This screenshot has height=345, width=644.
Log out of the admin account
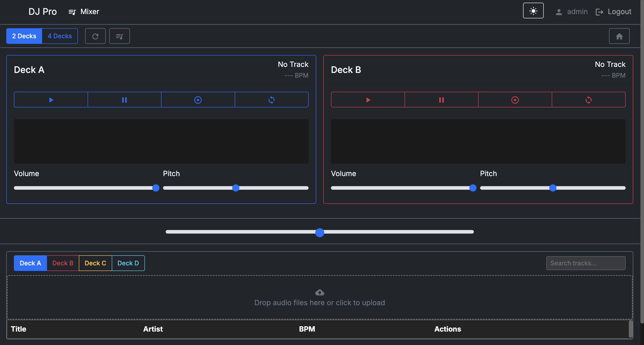coord(613,11)
